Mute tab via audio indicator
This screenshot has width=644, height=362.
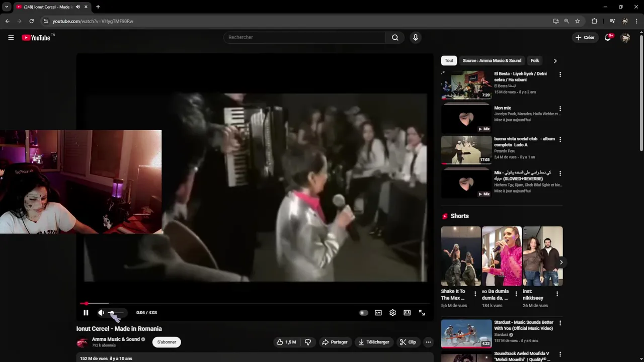pos(77,7)
